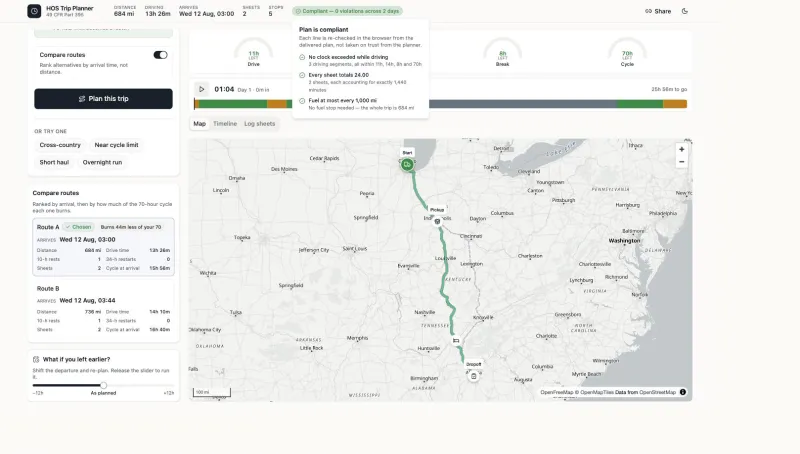Viewport: 800px width, 454px height.
Task: Click the 'Wed 12 Aug, 03:44' arrival text
Action: pos(87,300)
